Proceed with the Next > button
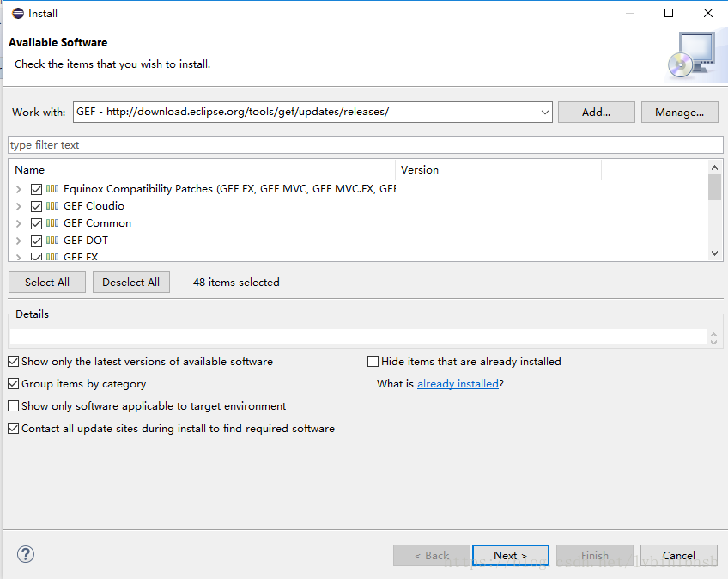This screenshot has width=728, height=579. pos(510,555)
